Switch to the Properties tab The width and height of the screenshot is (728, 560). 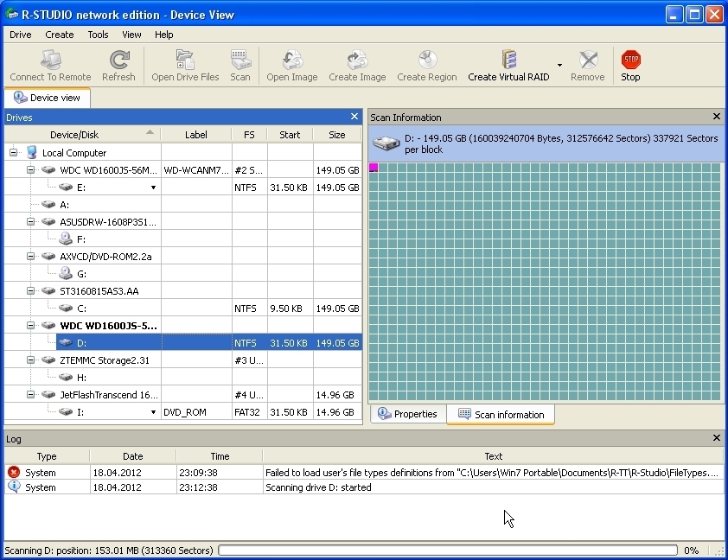pyautogui.click(x=408, y=414)
